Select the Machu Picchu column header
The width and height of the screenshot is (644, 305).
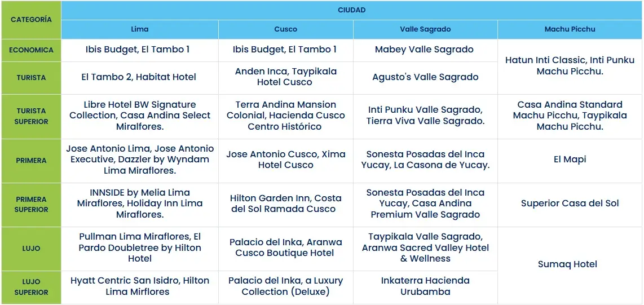[570, 29]
